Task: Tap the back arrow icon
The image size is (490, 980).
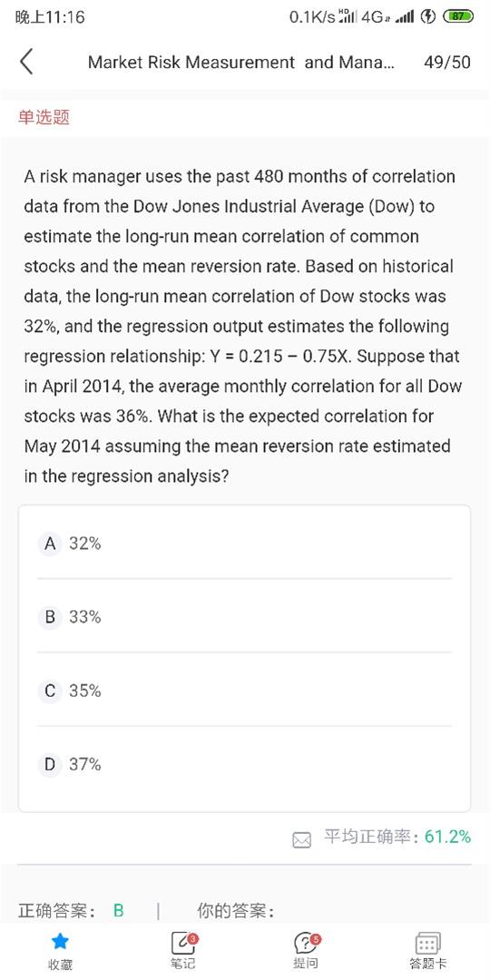Action: (x=26, y=62)
